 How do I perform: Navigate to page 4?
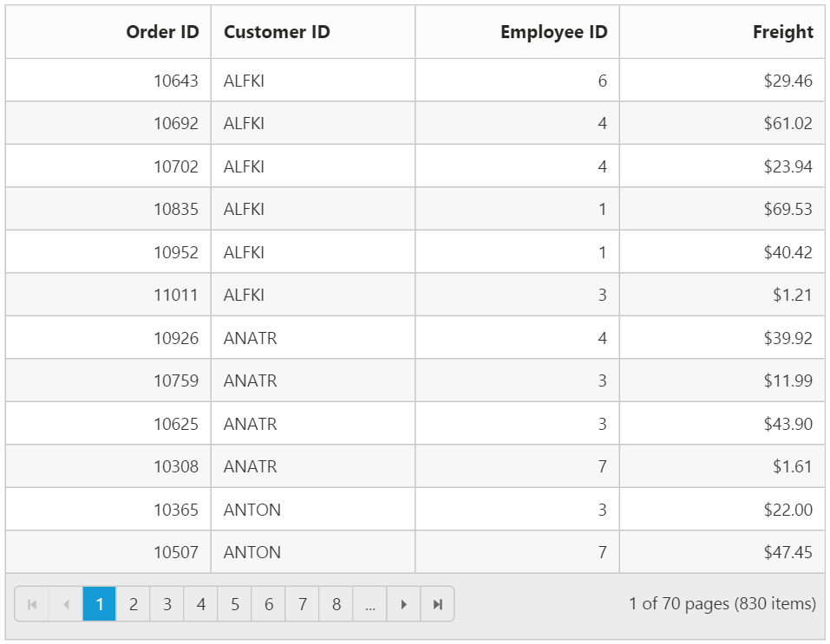(x=200, y=604)
